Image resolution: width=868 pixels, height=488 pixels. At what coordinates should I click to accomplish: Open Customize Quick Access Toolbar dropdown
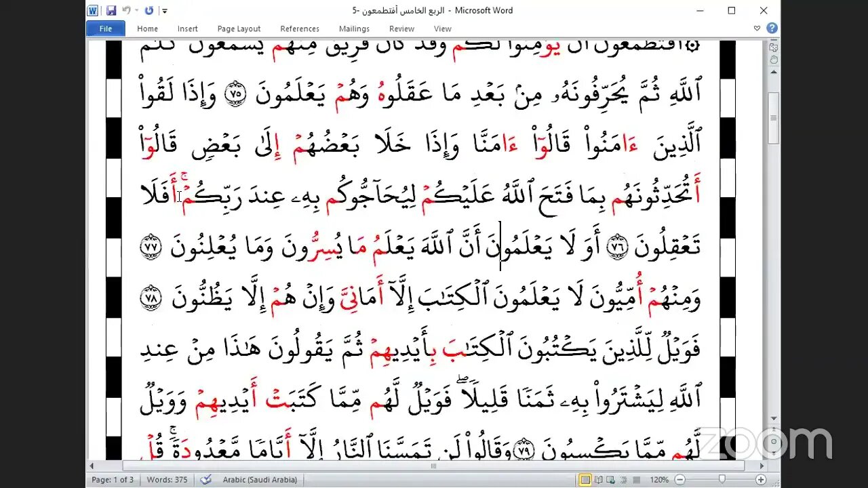pos(164,11)
